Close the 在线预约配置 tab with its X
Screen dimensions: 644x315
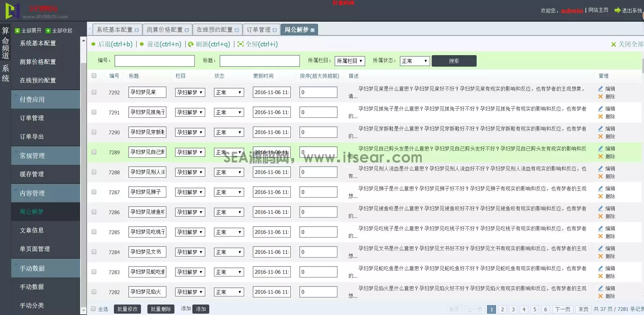[237, 30]
